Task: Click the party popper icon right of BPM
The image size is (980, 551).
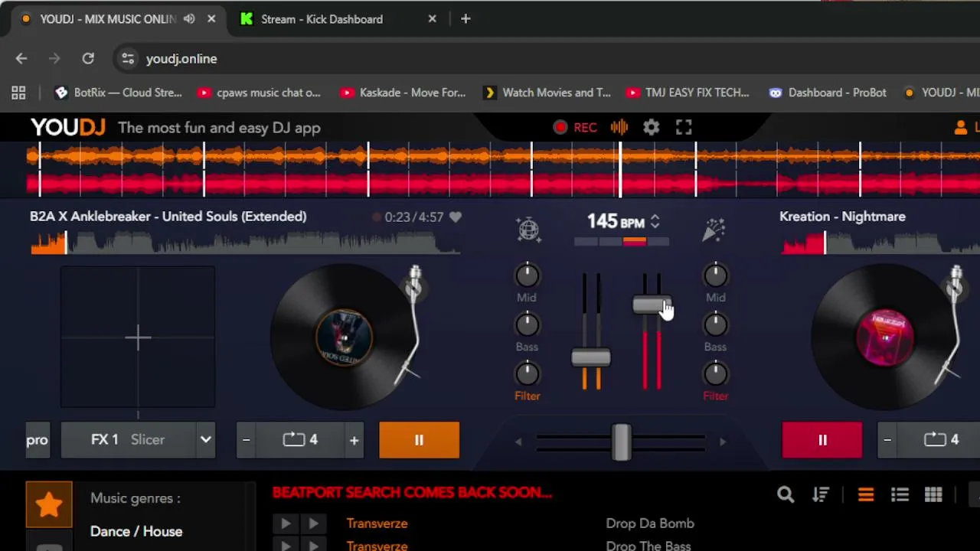Action: [x=714, y=229]
